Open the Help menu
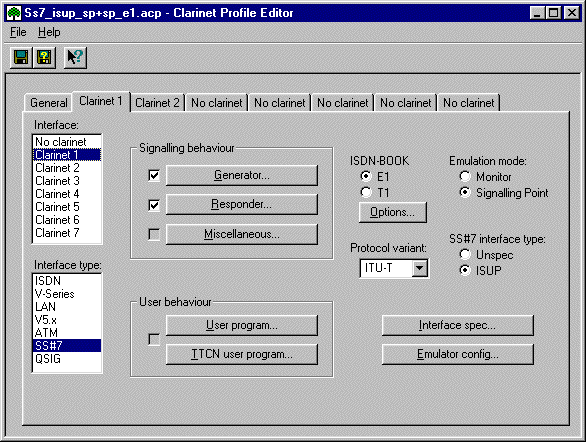 click(49, 32)
